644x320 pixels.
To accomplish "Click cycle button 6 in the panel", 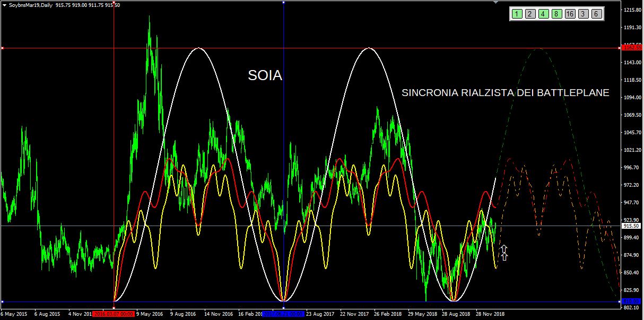I will pyautogui.click(x=596, y=14).
